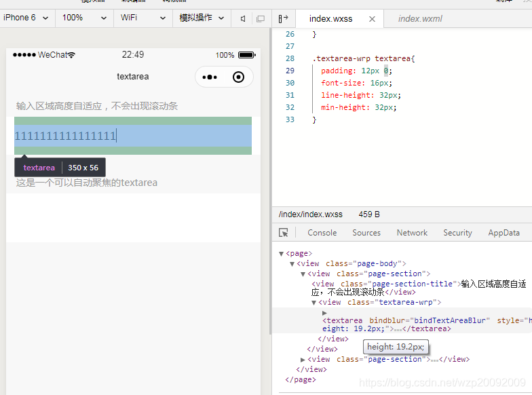Click line number 27 in the gutter

290,46
